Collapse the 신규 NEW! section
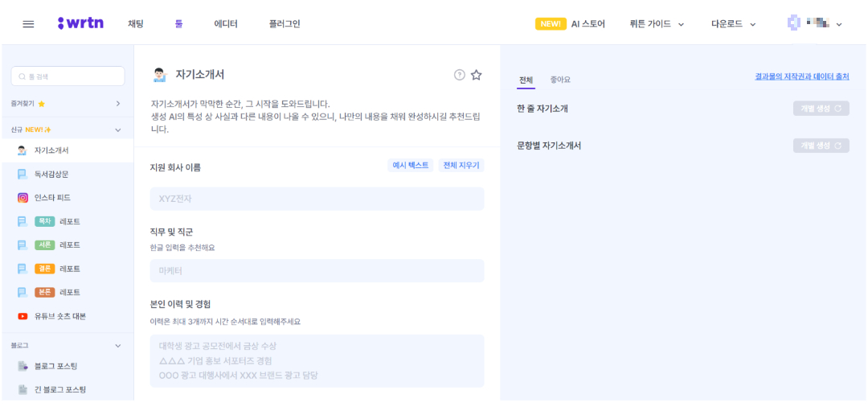Screen dimensions: 868x407 [118, 130]
